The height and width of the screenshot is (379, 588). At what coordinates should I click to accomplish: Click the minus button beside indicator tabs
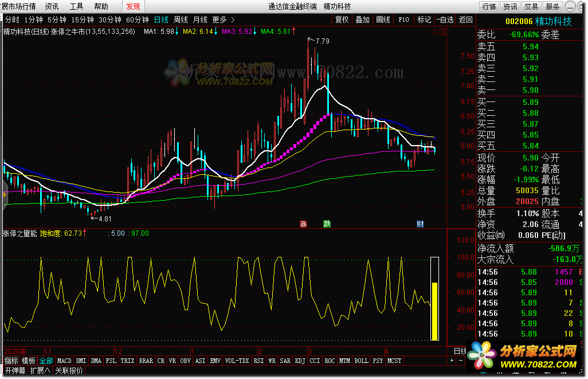pos(461,361)
